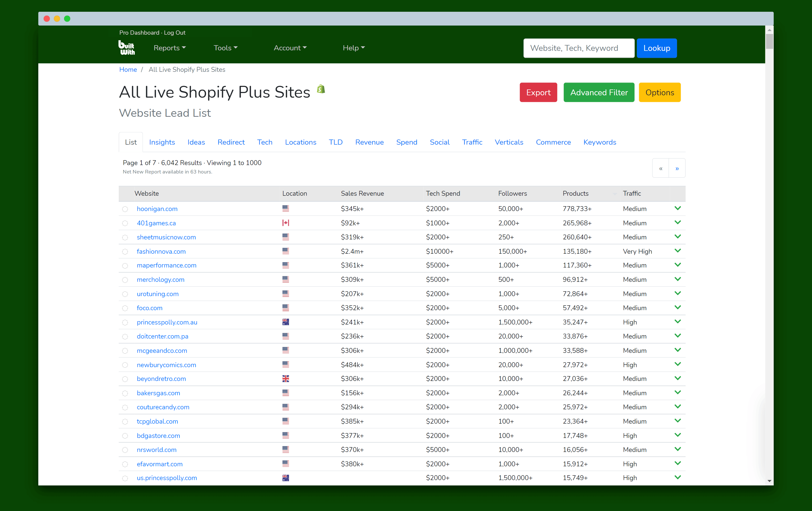Click the US flag in the sheetmusicnow.com row

tap(286, 237)
